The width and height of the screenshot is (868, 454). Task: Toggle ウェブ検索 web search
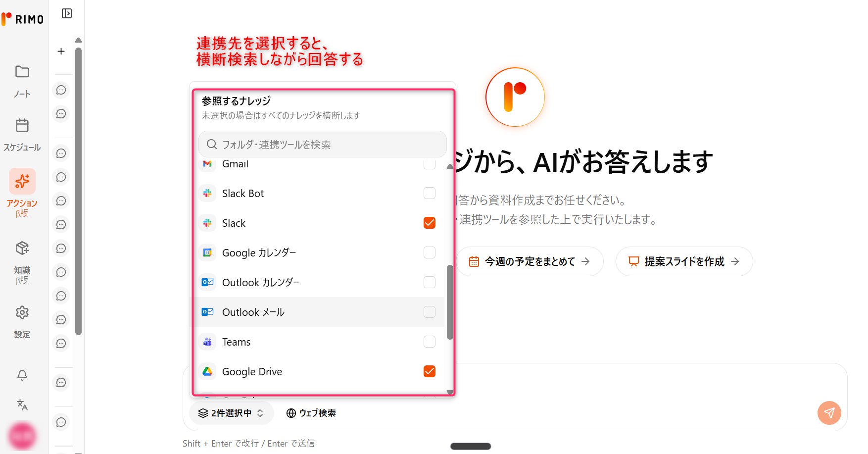click(x=311, y=413)
